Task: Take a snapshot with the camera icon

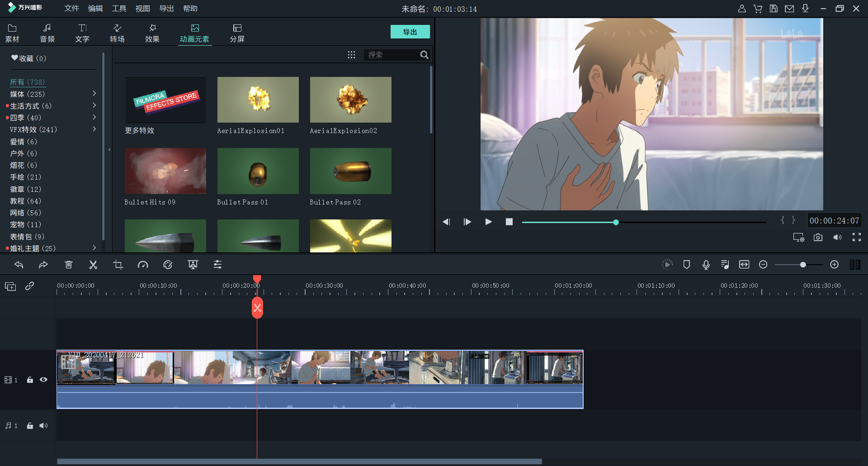Action: 818,238
